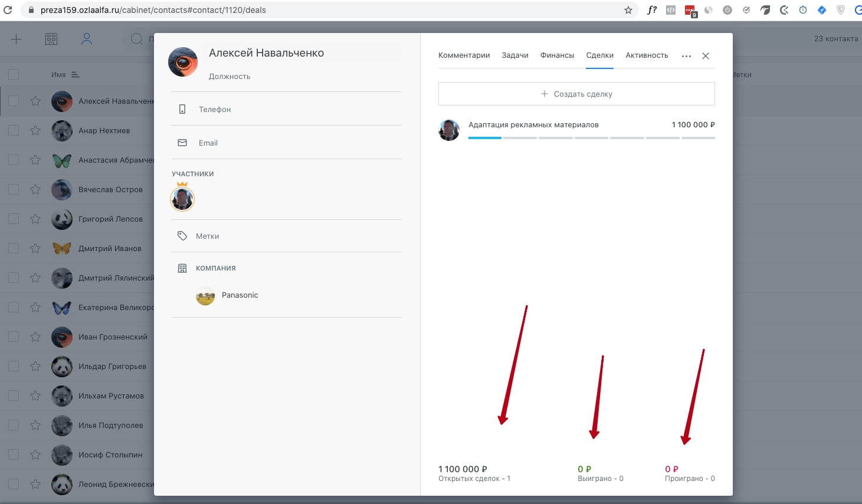Star the Григорий Лепсов contact
The image size is (862, 504).
click(x=35, y=219)
